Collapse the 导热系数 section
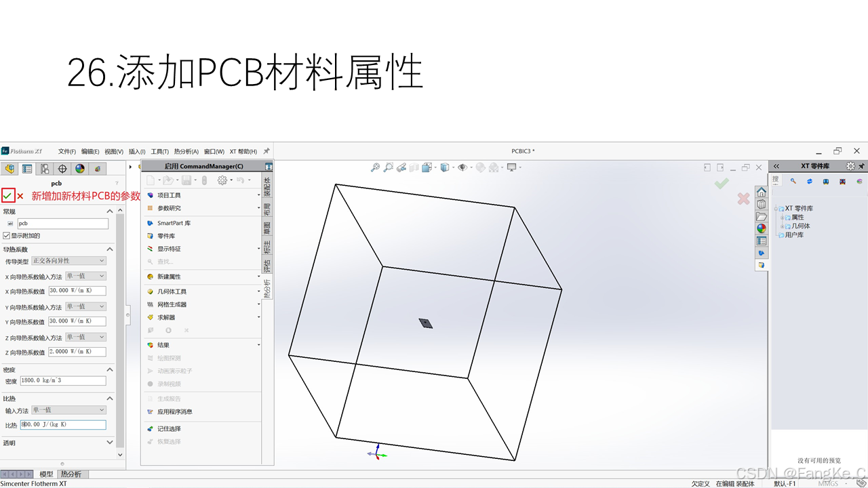The image size is (868, 488). click(x=110, y=249)
